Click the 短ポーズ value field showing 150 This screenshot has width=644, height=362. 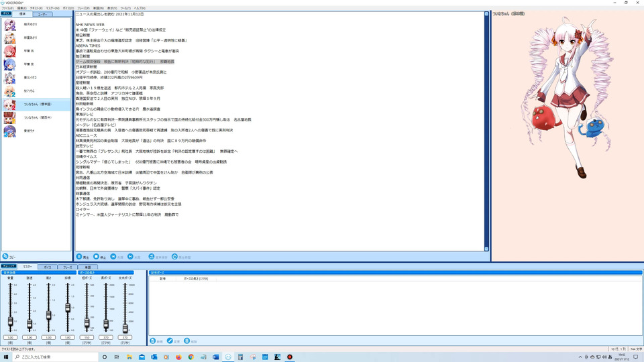87,337
